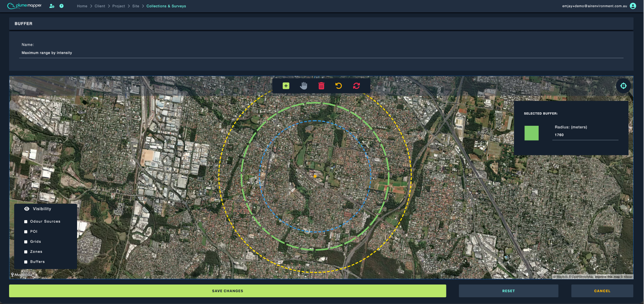Click the buffer Name input field

pos(321,53)
